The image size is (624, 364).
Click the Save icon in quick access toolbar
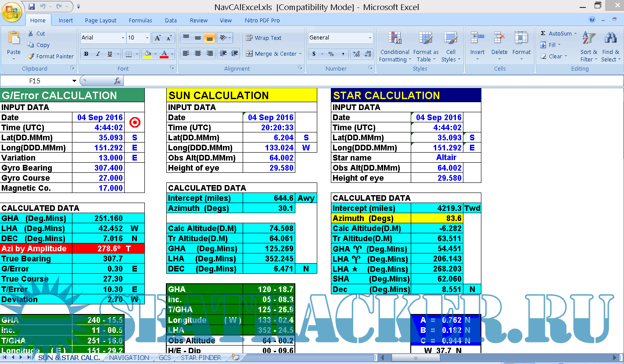click(32, 7)
